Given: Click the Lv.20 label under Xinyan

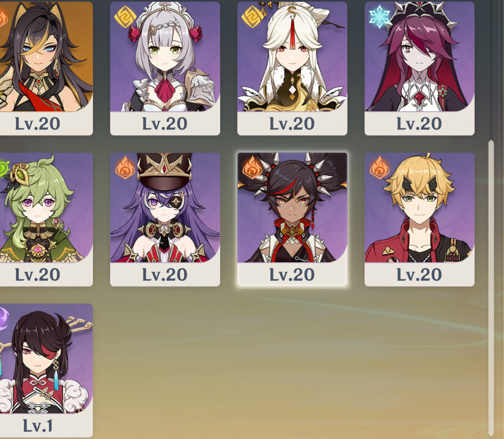Looking at the screenshot, I should [292, 275].
